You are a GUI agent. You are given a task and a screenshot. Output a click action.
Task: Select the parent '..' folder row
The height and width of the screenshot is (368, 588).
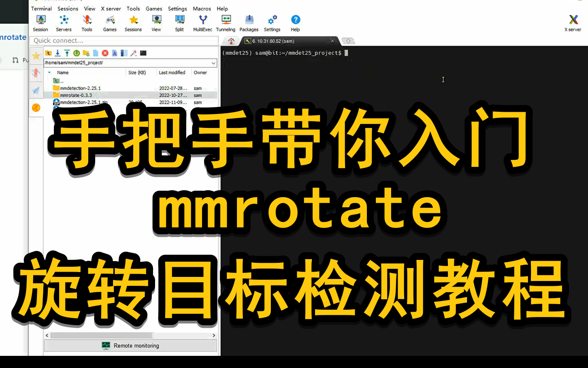pos(130,81)
